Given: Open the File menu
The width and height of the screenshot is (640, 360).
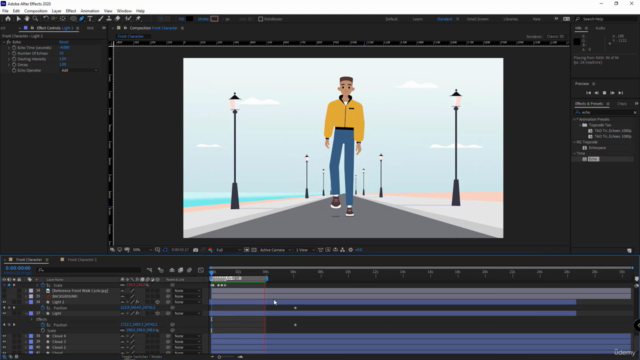Looking at the screenshot, I should pos(5,11).
